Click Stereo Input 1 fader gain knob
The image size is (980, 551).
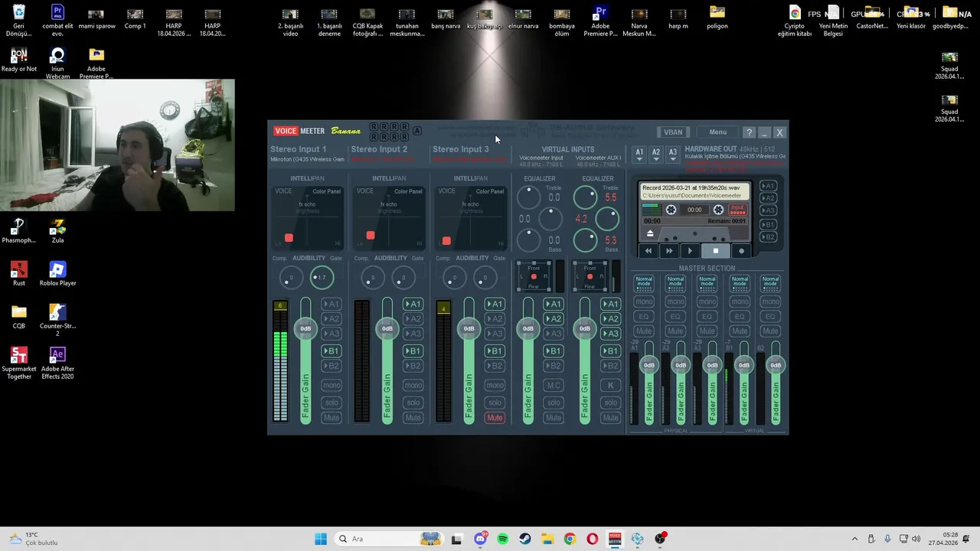click(x=305, y=328)
